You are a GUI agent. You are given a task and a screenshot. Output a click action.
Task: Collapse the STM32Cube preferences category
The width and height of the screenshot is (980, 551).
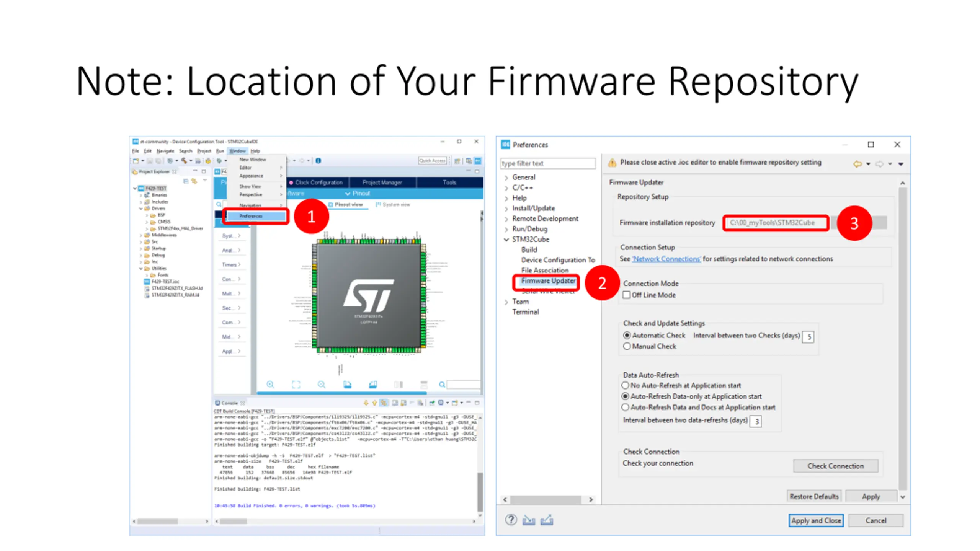[506, 240]
